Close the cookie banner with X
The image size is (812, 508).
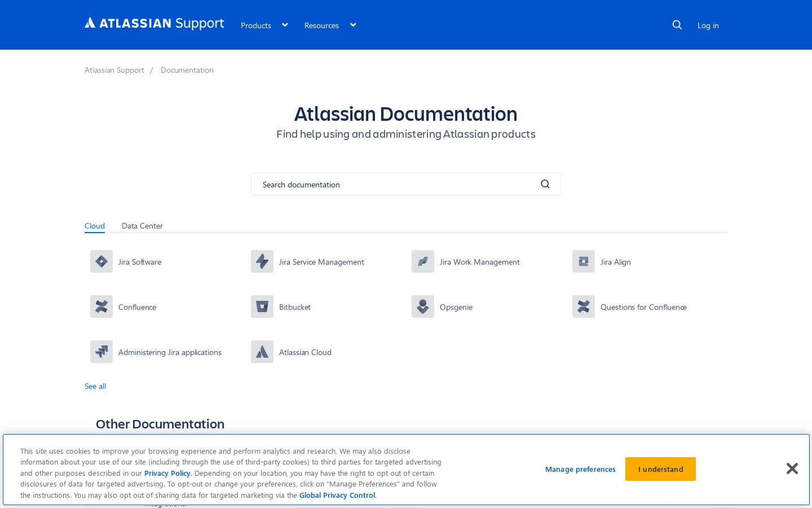(792, 468)
